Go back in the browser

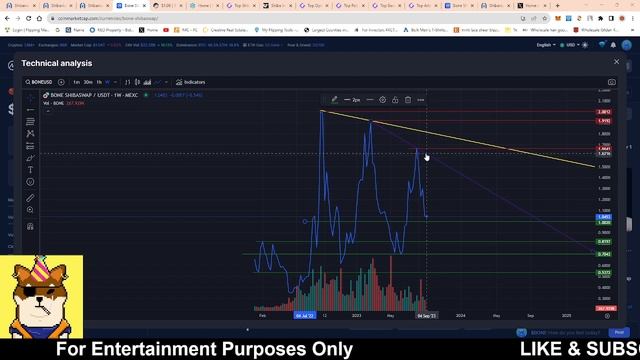pyautogui.click(x=7, y=18)
